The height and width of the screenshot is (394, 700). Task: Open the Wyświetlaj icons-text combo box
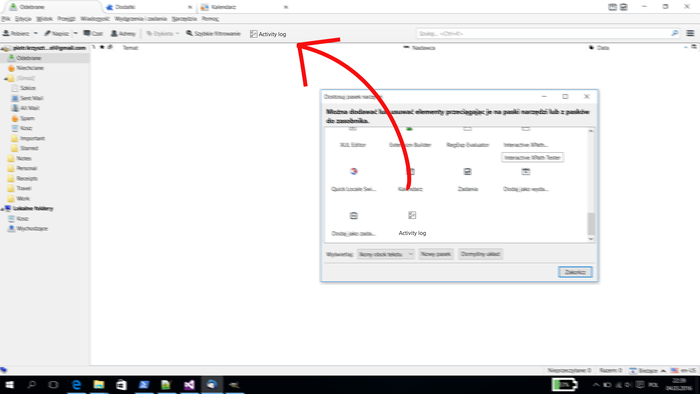(386, 254)
